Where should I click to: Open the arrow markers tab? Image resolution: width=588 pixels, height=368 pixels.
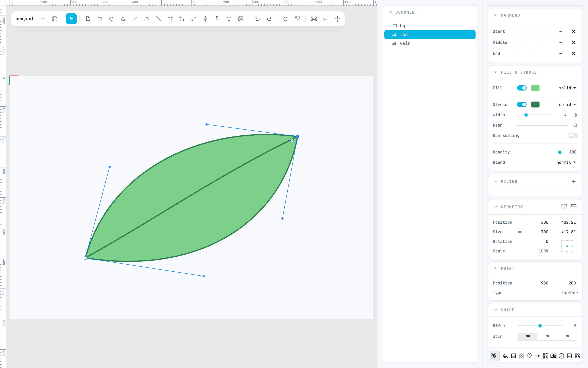pyautogui.click(x=537, y=356)
